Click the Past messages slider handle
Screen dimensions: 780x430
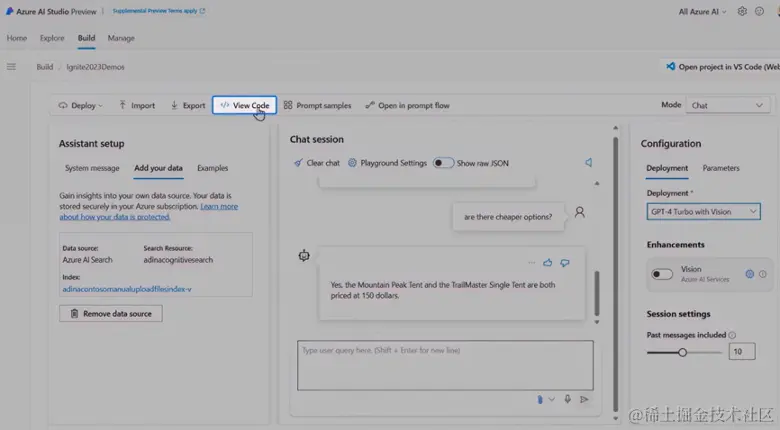682,352
